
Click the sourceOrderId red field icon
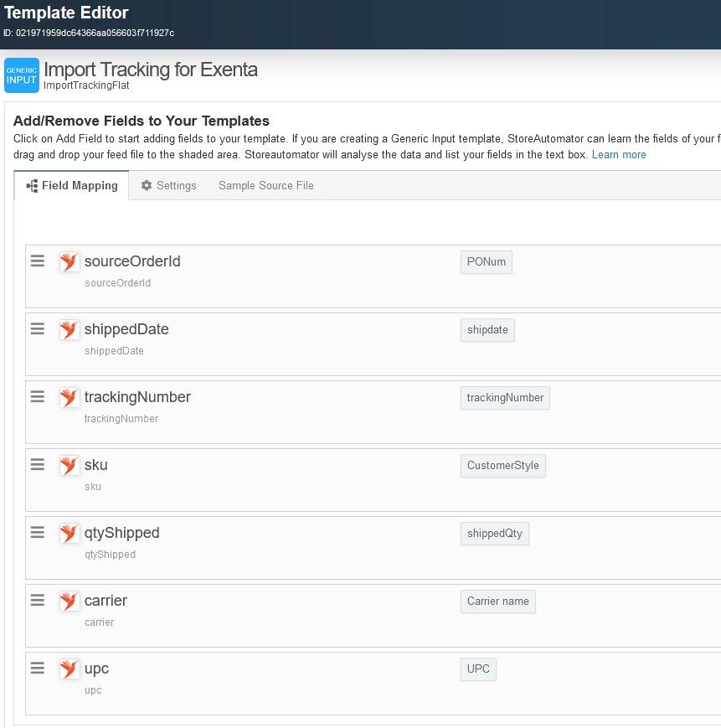(69, 261)
